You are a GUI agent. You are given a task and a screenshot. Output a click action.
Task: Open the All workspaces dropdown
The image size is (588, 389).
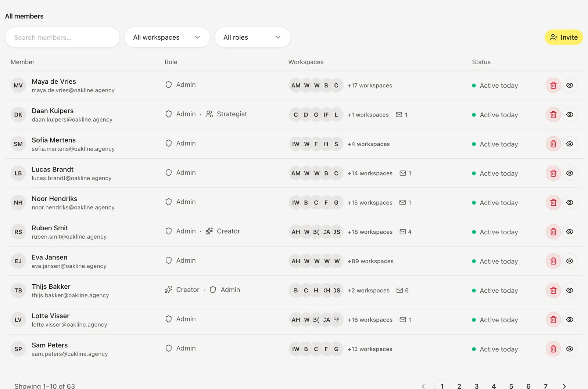click(x=167, y=37)
